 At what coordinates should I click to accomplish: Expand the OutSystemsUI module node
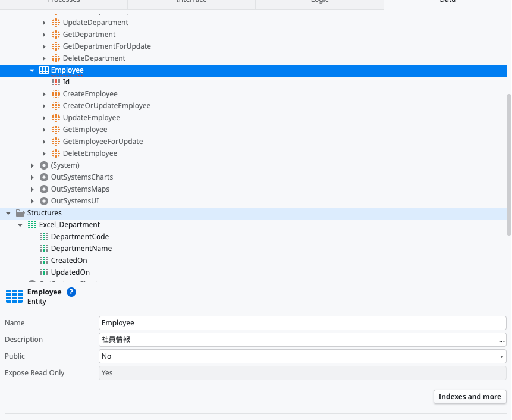pyautogui.click(x=32, y=201)
